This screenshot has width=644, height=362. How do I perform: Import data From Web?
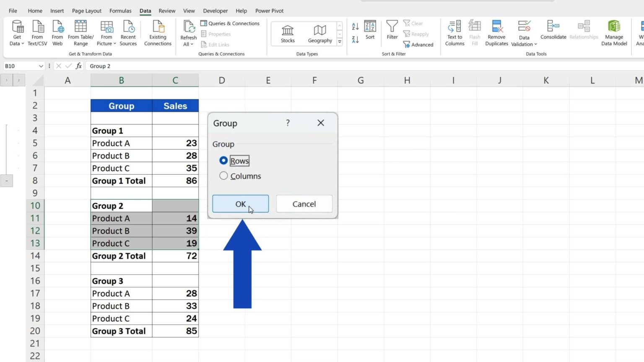click(57, 33)
